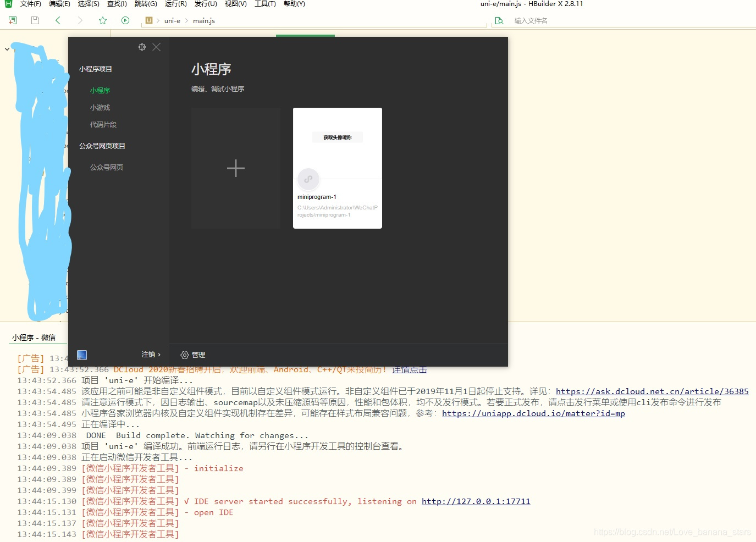The width and height of the screenshot is (756, 542).
Task: Click the miniprogram-1 project name
Action: (317, 197)
